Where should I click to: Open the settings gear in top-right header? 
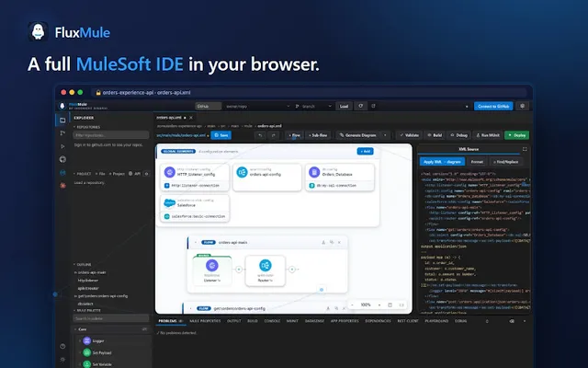[523, 107]
